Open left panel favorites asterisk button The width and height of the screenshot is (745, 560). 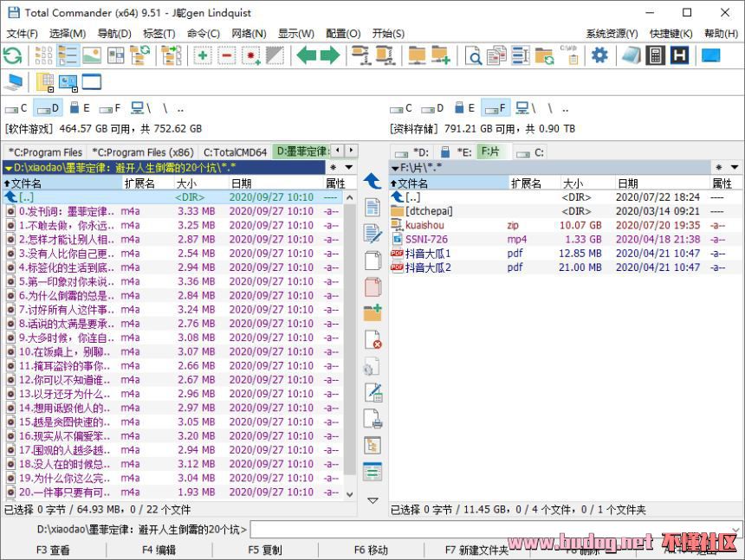click(x=333, y=167)
